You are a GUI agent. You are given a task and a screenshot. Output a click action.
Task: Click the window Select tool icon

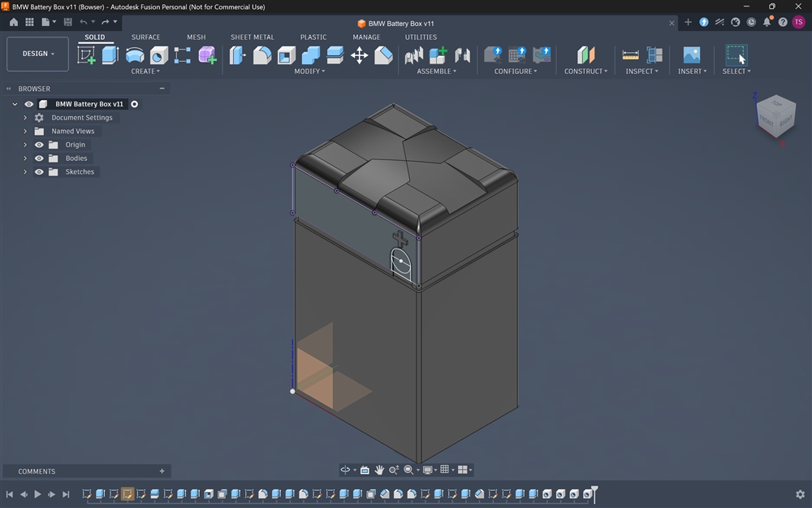(736, 55)
